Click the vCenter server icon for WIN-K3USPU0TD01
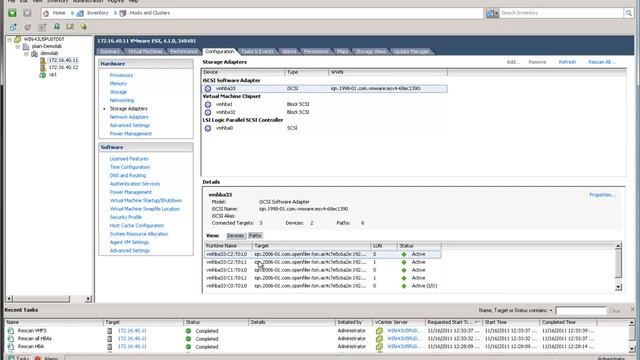 pos(18,39)
